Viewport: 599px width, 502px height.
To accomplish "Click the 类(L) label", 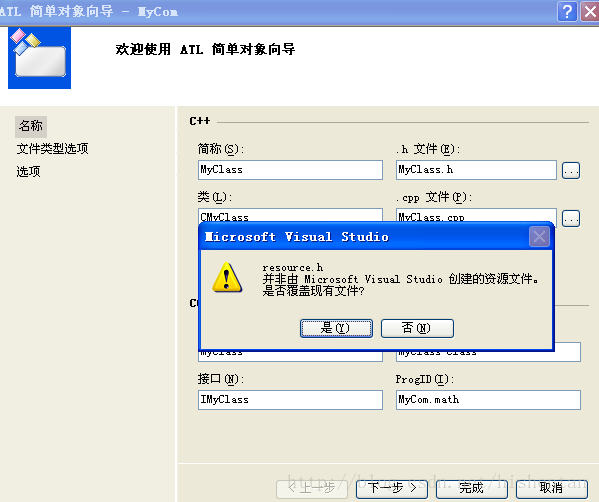I will 215,197.
